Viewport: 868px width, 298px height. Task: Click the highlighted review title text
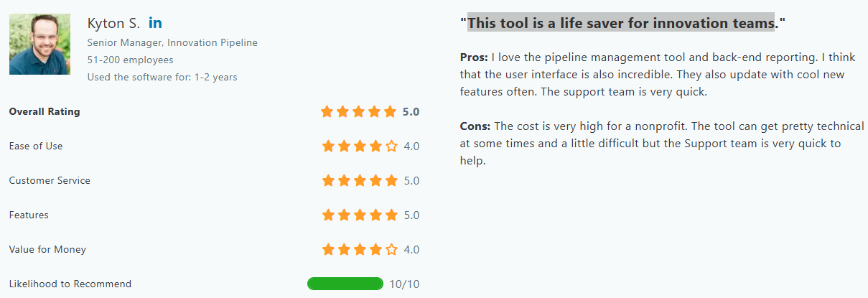point(622,22)
